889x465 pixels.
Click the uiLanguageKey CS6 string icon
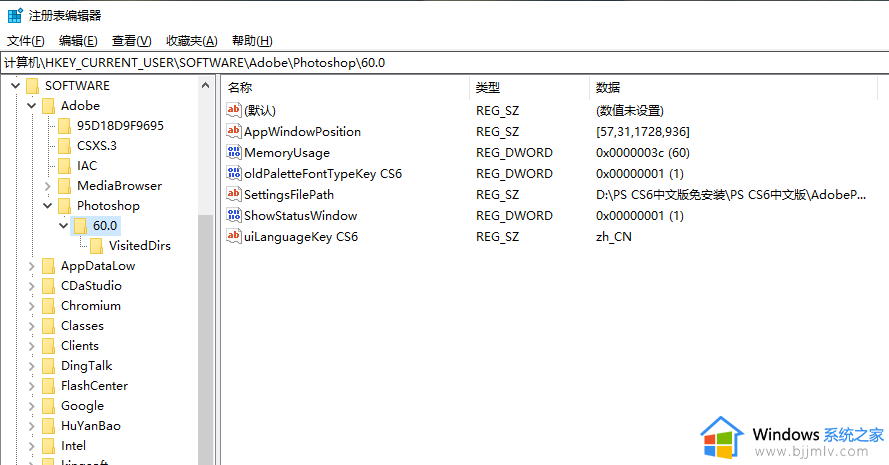[234, 236]
